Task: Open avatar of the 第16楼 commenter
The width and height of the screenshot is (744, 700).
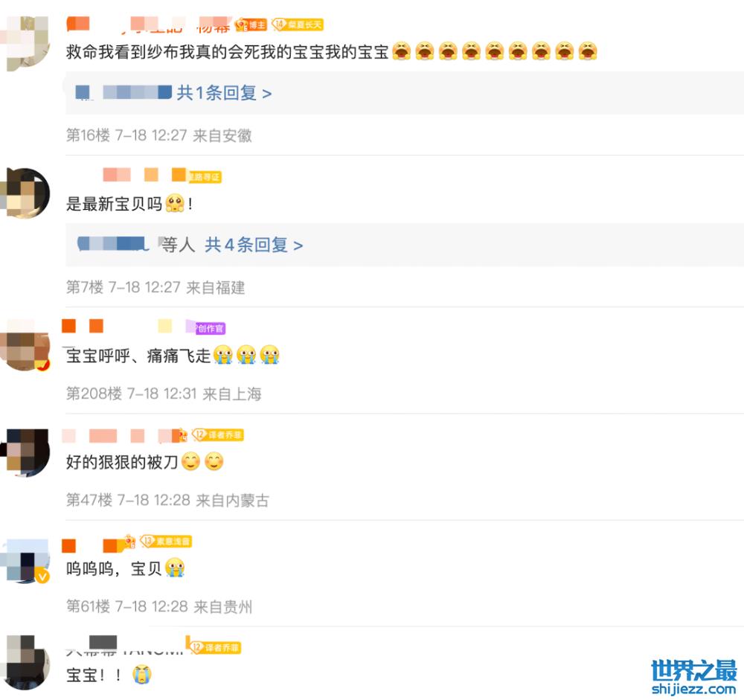Action: tap(26, 42)
